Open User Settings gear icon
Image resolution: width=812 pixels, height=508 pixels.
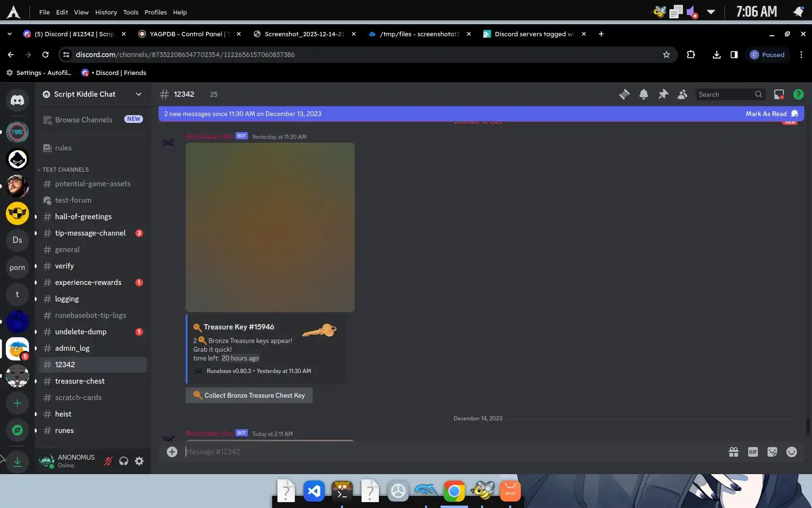click(139, 461)
